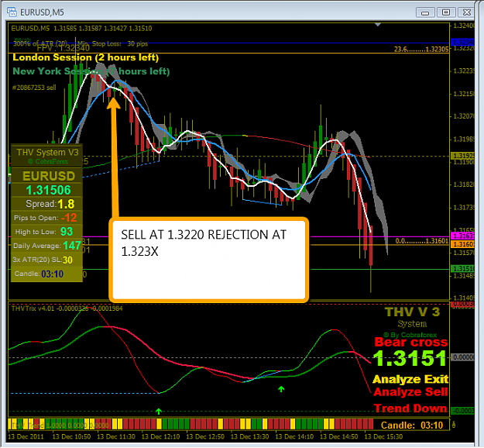Select the 'London Session (2 hours left)' label
The height and width of the screenshot is (448, 484).
tap(85, 57)
